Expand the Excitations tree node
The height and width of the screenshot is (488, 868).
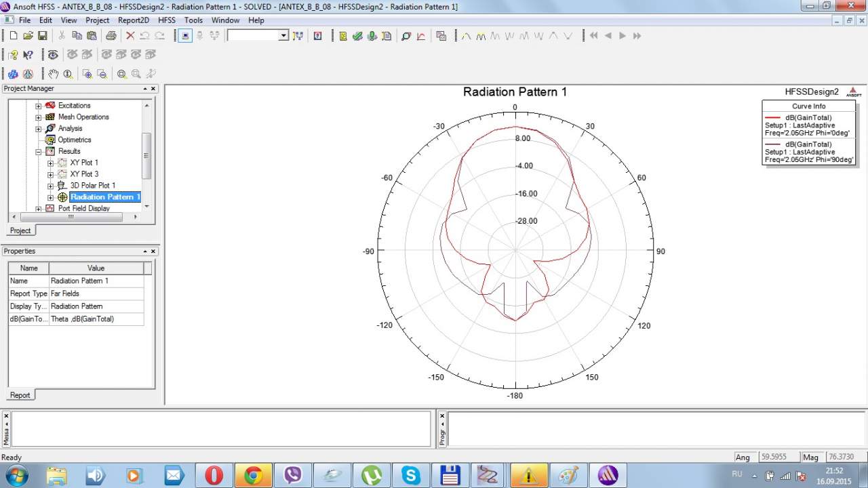[39, 106]
